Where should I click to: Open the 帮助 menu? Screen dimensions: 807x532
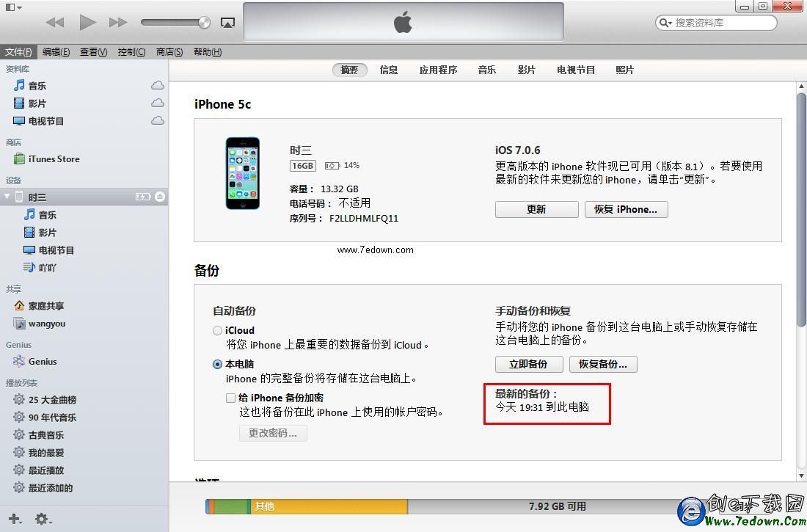pos(208,52)
